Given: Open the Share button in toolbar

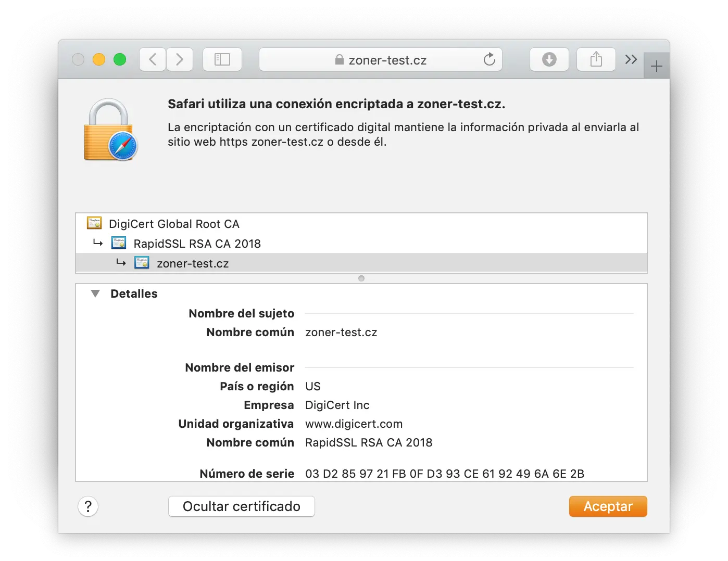Looking at the screenshot, I should pyautogui.click(x=596, y=59).
